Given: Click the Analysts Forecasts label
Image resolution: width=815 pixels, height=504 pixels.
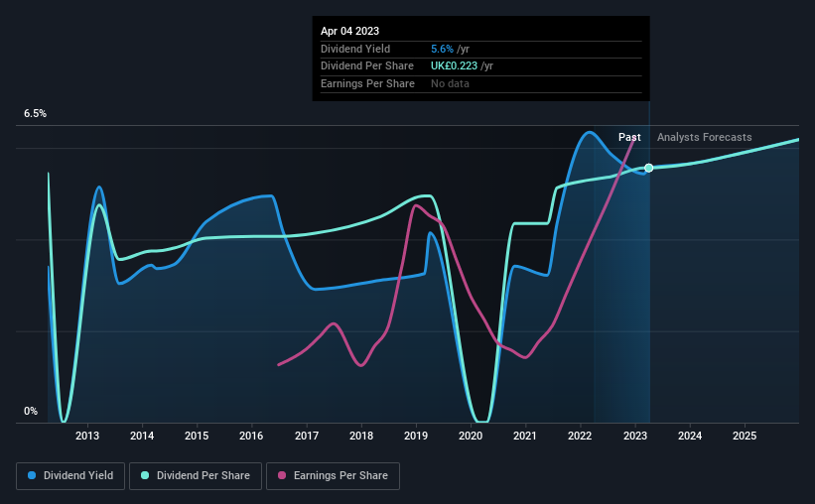Looking at the screenshot, I should tap(704, 137).
